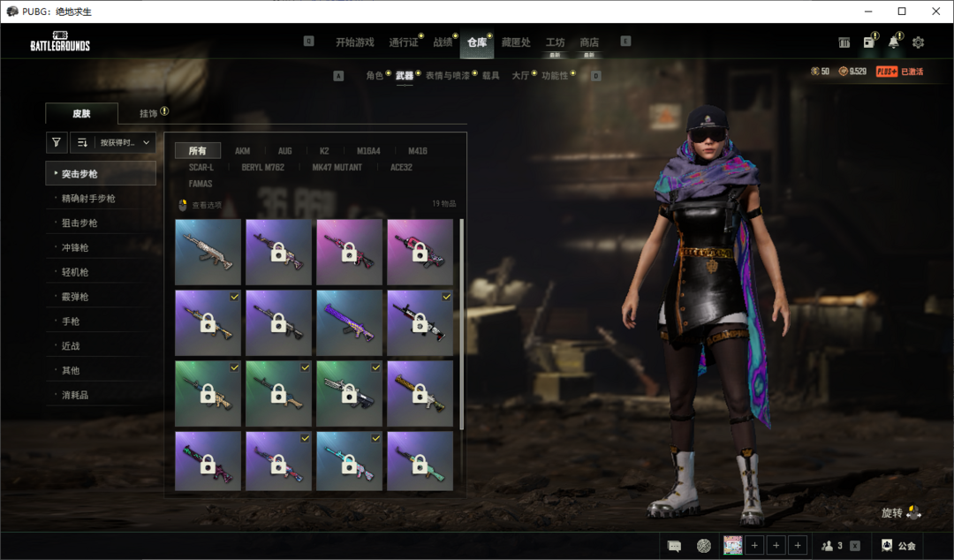Select the locked gold rifle skin thumbnail
Viewport: 954px width, 560px height.
(420, 393)
